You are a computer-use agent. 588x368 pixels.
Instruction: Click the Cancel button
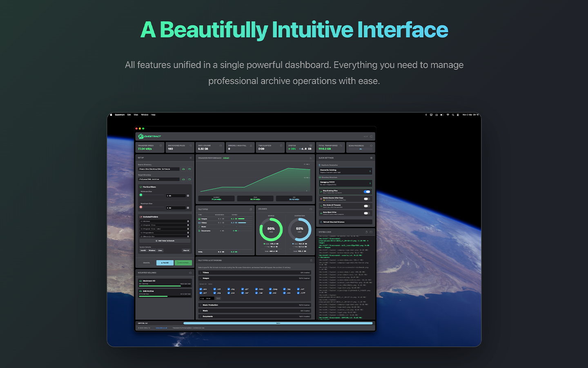point(147,263)
